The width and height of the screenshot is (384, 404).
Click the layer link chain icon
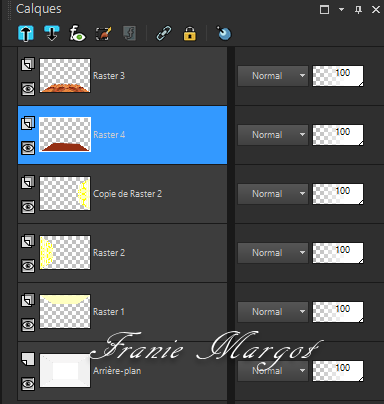tap(164, 33)
